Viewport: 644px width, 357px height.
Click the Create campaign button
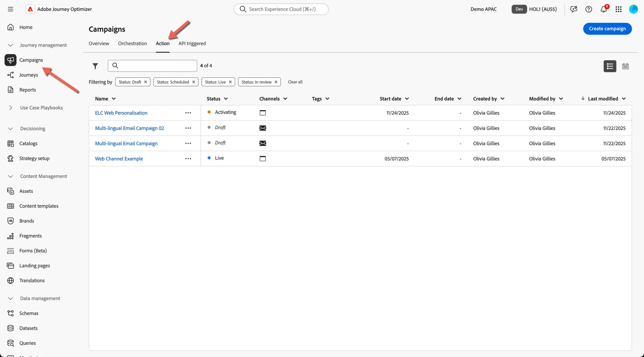tap(607, 29)
